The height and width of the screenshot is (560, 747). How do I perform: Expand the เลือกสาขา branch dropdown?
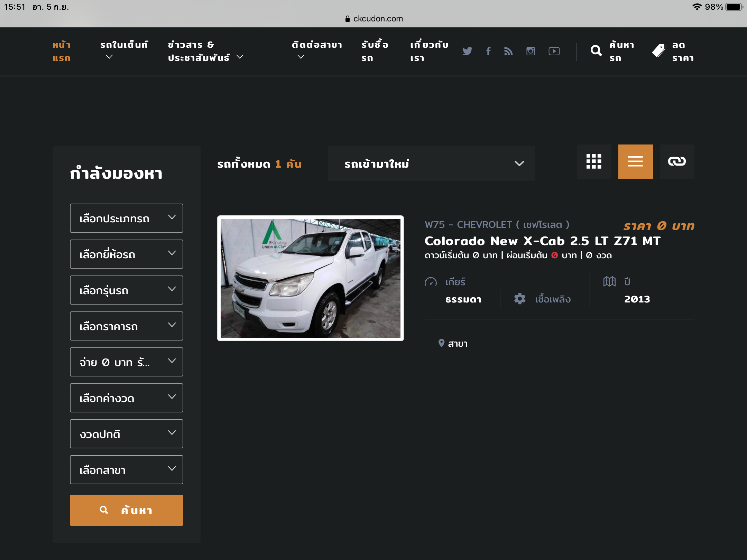[x=126, y=470]
